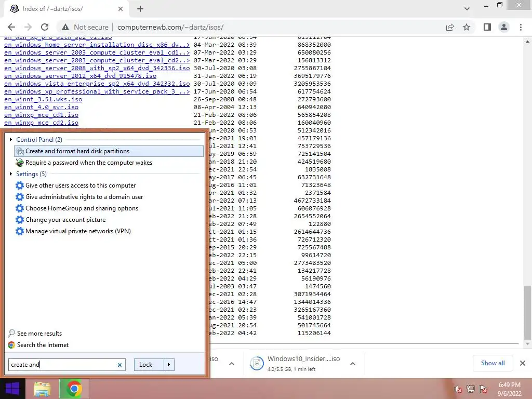This screenshot has height=399, width=532.
Task: Open en_windows_xp_professional_with_service_pack_3 link
Action: click(x=97, y=91)
